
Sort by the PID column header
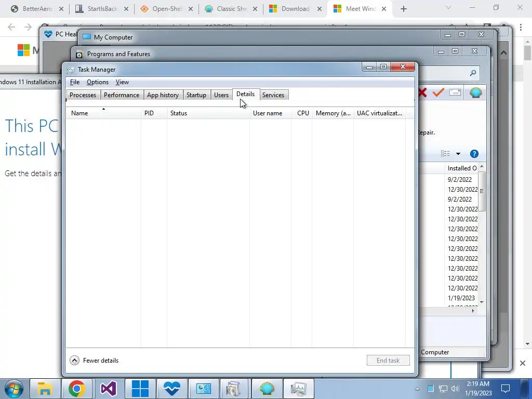point(154,113)
